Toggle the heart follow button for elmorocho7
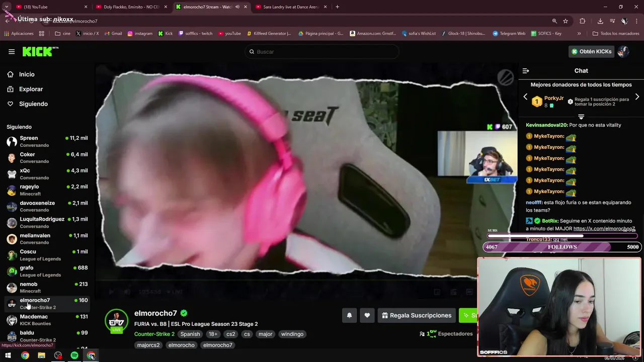 367,315
